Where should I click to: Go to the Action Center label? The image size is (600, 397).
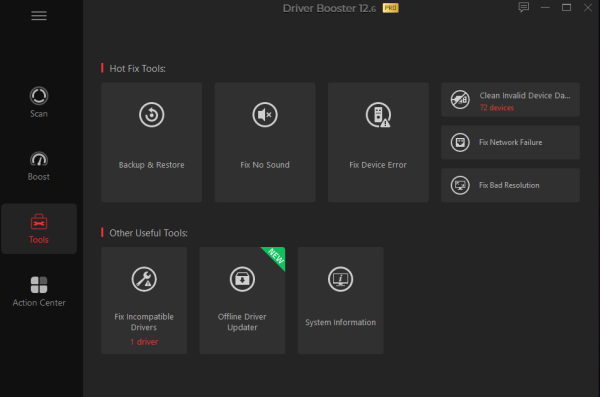click(x=39, y=303)
